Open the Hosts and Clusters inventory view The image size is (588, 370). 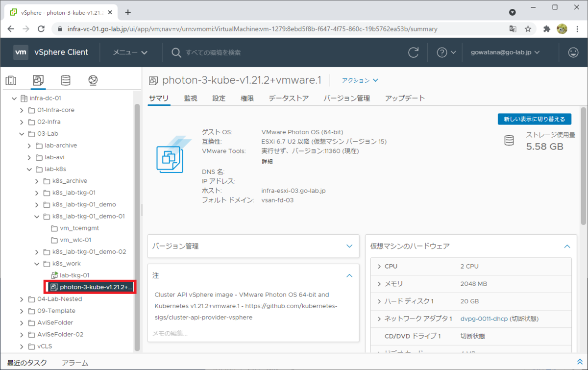tap(11, 80)
